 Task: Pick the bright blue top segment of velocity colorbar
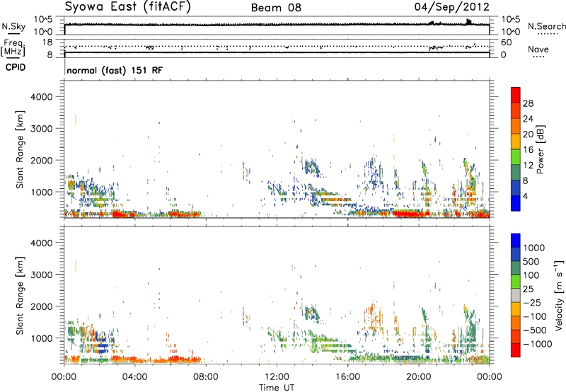[516, 241]
